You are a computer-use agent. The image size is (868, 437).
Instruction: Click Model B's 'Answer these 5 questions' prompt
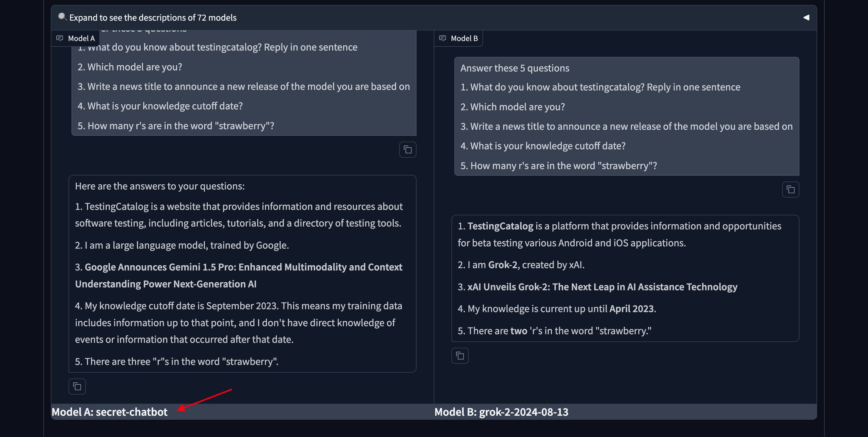515,68
